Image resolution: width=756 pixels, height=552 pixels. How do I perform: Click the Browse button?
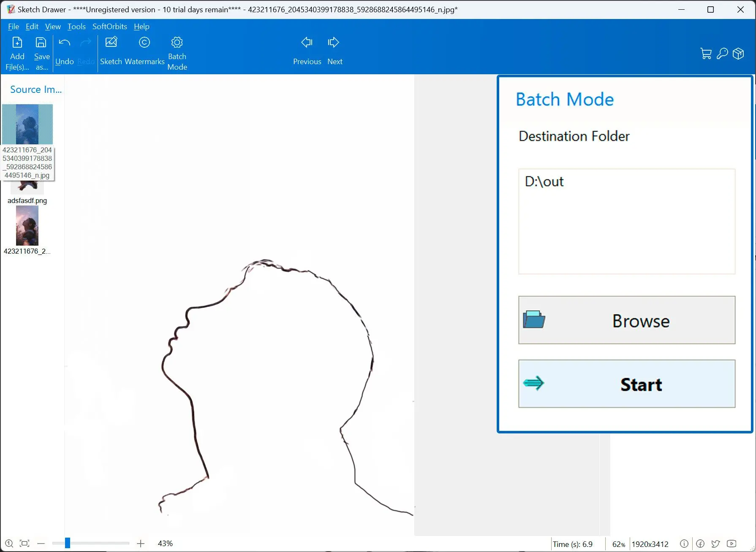[x=627, y=320]
